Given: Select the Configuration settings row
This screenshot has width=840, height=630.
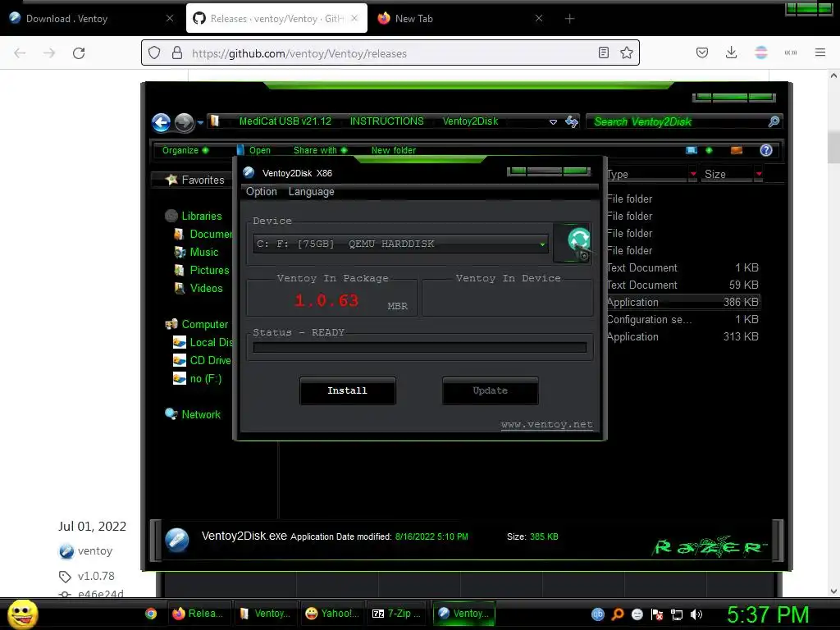Looking at the screenshot, I should coord(682,319).
